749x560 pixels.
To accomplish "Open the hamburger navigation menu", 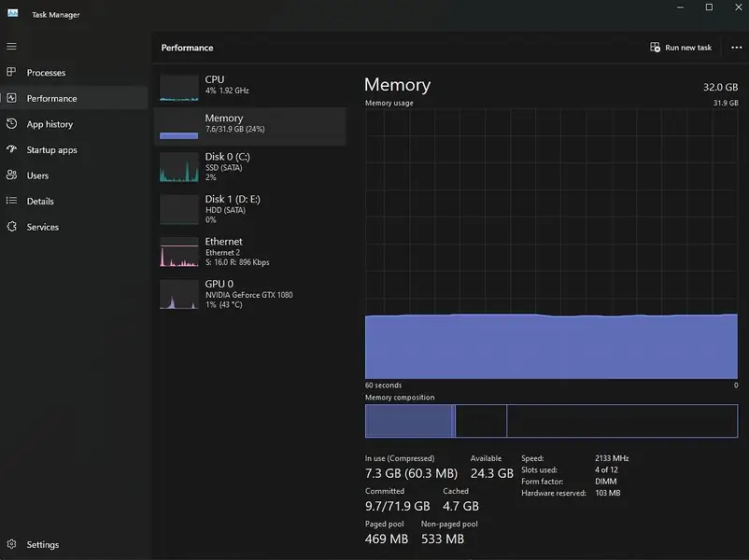I will coord(11,47).
